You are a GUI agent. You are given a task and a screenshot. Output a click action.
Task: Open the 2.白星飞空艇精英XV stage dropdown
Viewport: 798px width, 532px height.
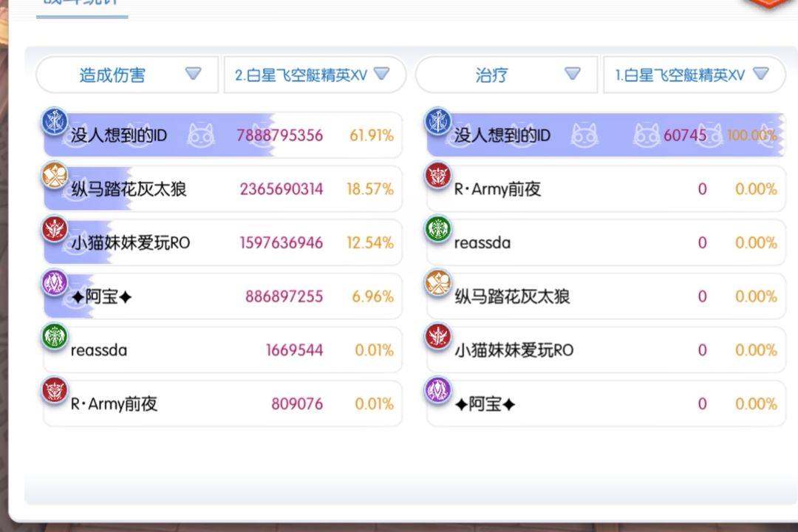[314, 75]
